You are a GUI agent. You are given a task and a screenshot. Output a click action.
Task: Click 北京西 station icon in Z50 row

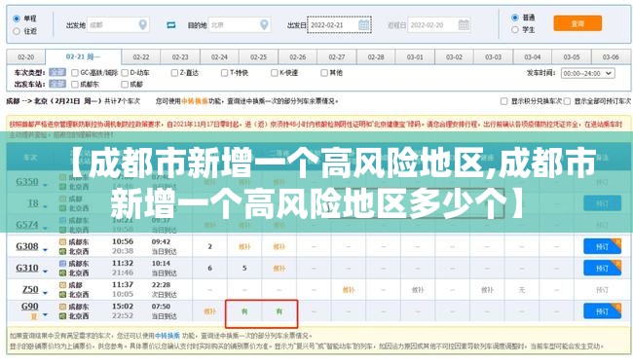click(62, 295)
